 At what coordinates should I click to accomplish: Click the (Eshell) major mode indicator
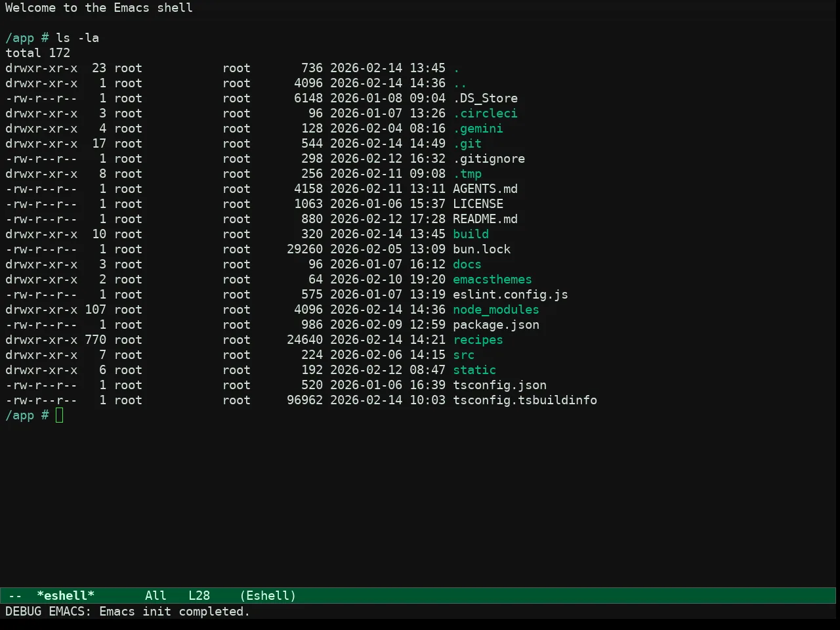coord(268,596)
